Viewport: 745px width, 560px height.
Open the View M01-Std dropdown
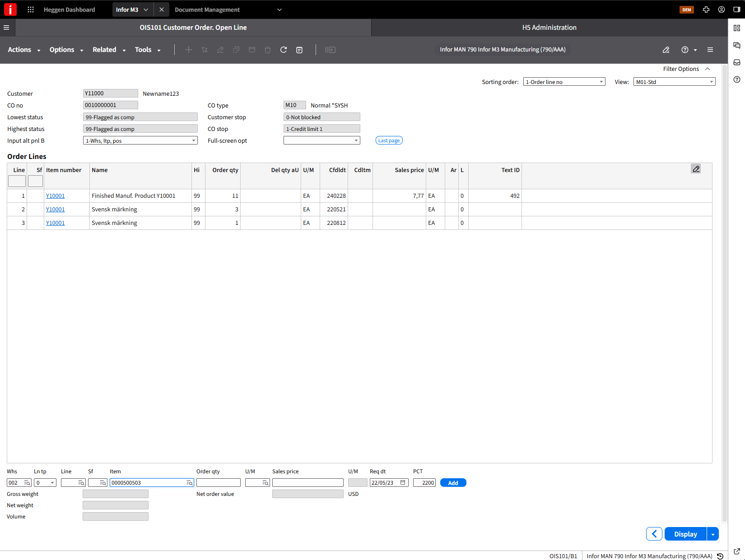[674, 82]
